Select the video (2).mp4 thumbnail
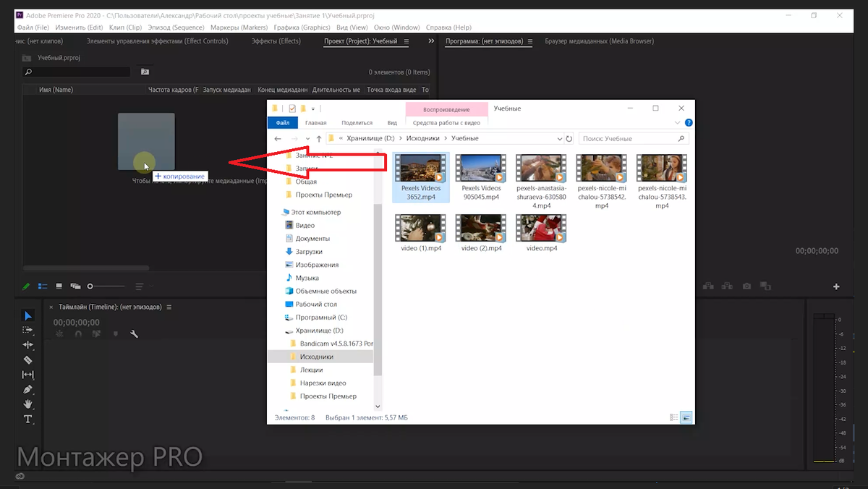This screenshot has width=868, height=489. (x=480, y=228)
